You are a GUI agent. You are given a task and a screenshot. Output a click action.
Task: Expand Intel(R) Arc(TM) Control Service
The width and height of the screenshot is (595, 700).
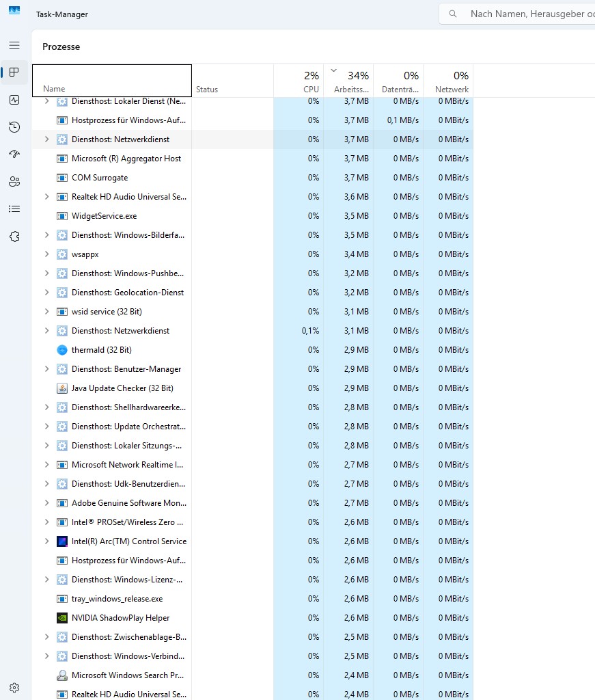46,541
